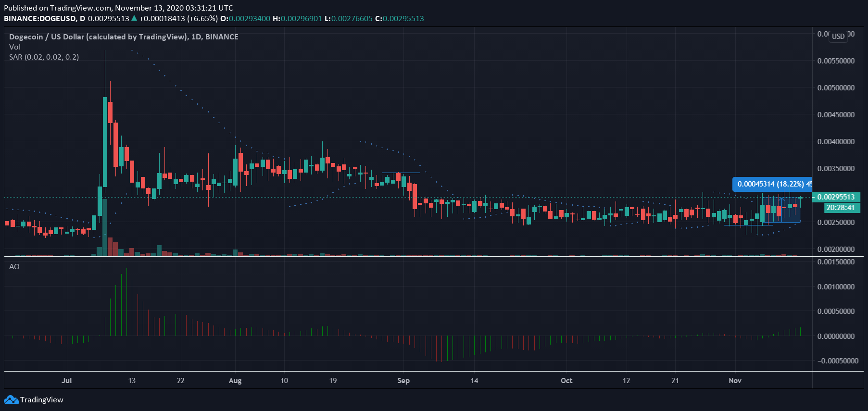Click the close value C:0.00295513

click(x=400, y=18)
